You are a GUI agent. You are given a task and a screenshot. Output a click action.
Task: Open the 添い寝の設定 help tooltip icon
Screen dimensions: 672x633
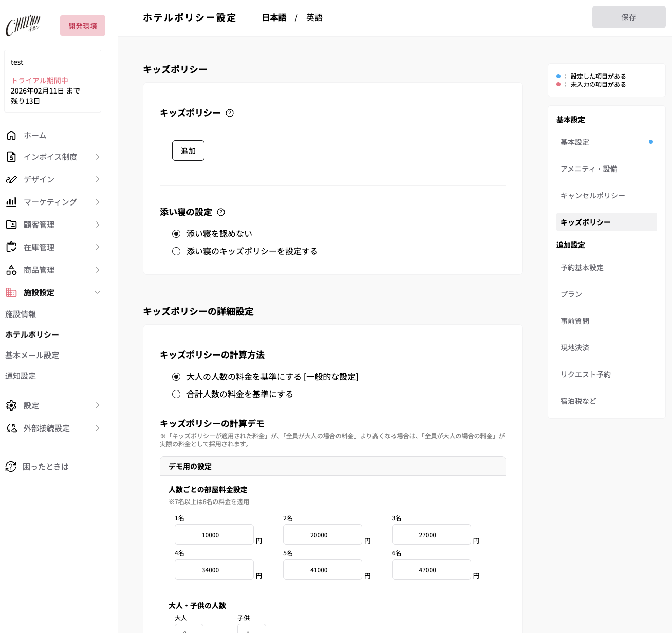tap(221, 212)
